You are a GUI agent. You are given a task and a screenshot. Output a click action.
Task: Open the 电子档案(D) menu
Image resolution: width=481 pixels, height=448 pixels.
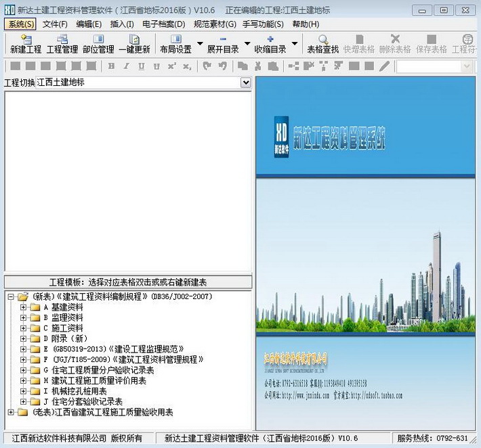[163, 24]
